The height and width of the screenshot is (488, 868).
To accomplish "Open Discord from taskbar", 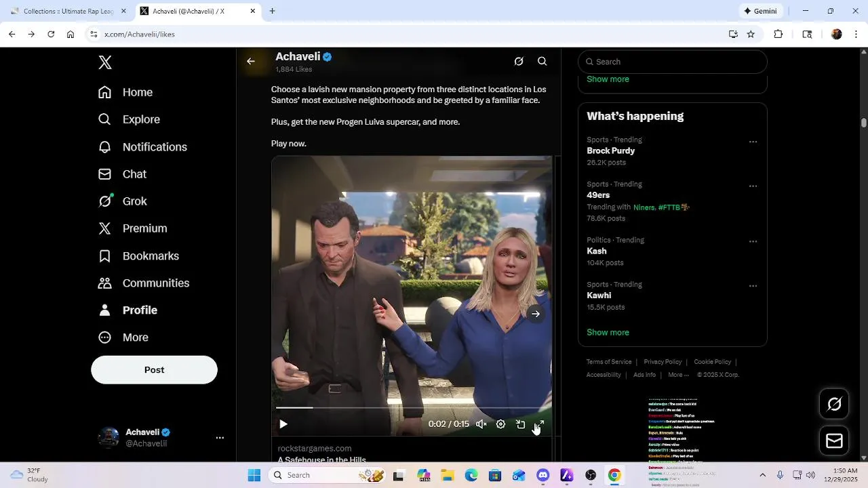I will point(542,475).
